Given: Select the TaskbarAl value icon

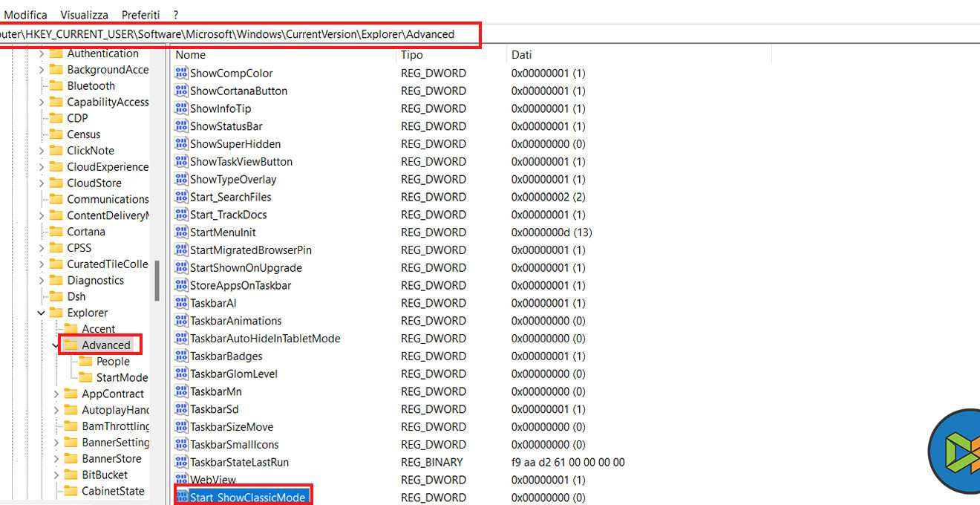Looking at the screenshot, I should [181, 303].
